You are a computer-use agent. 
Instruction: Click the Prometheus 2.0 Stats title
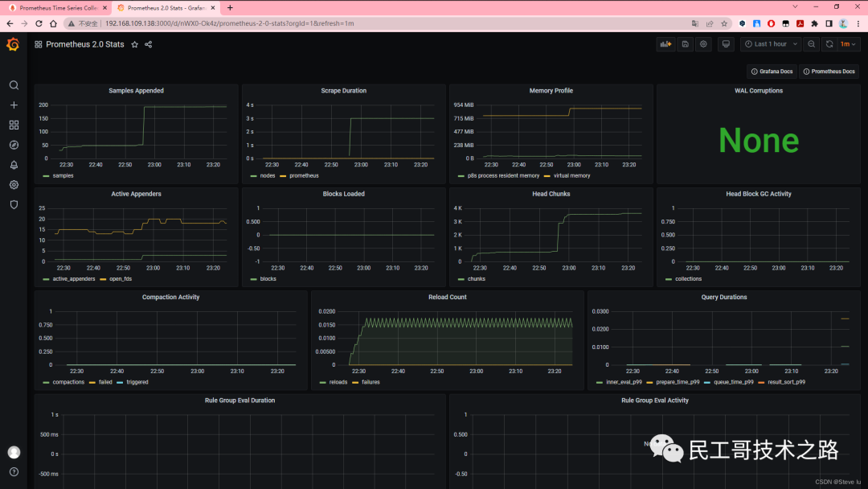[84, 44]
